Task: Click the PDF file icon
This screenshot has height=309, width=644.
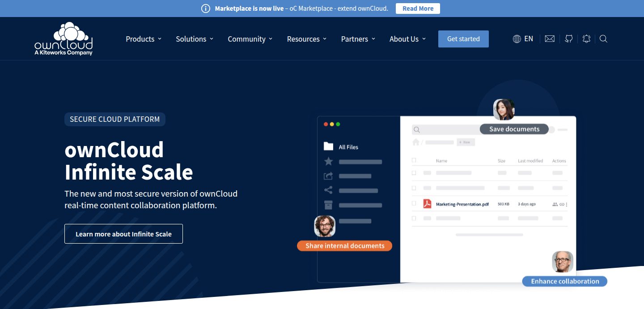Action: click(428, 204)
